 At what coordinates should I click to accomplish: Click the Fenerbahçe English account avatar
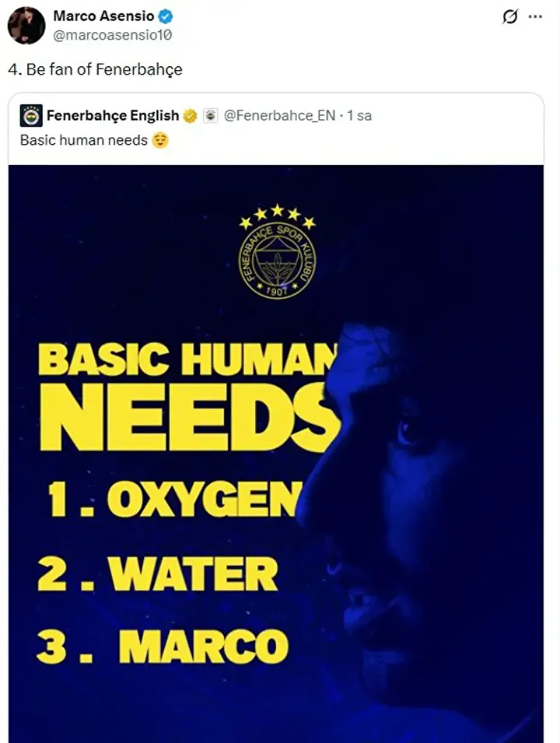31,116
